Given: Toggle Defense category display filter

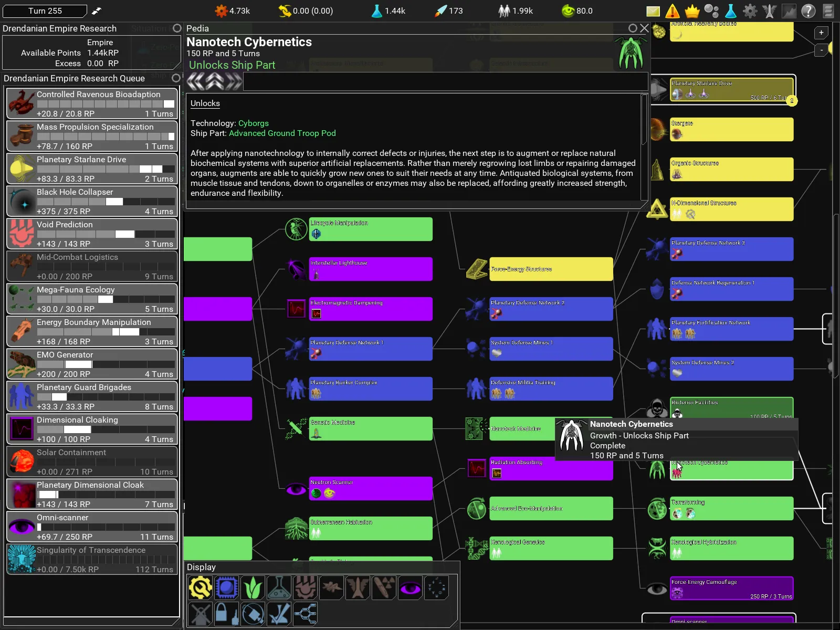Looking at the screenshot, I should tap(226, 587).
